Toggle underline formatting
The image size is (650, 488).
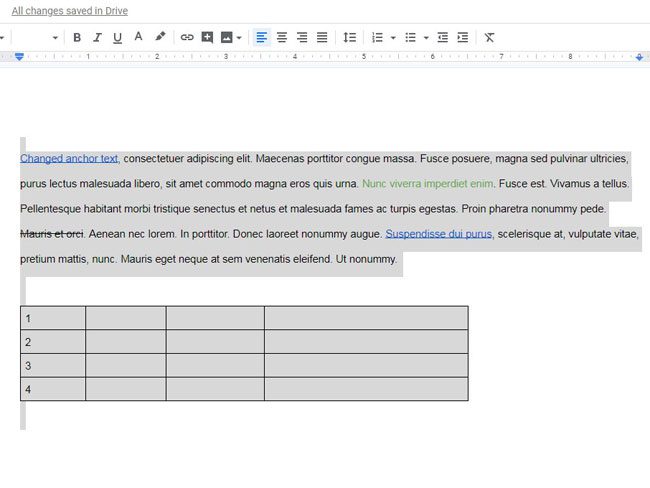(117, 37)
